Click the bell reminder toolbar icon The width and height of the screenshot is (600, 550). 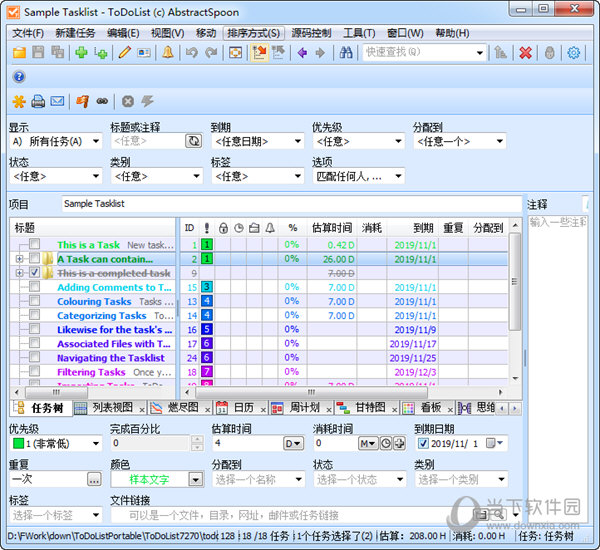[167, 53]
